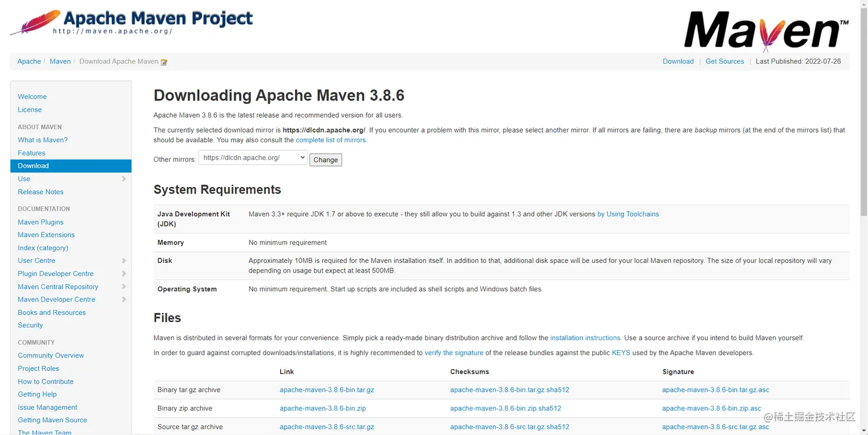
Task: Expand the User Centre submenu arrow
Action: pos(124,261)
